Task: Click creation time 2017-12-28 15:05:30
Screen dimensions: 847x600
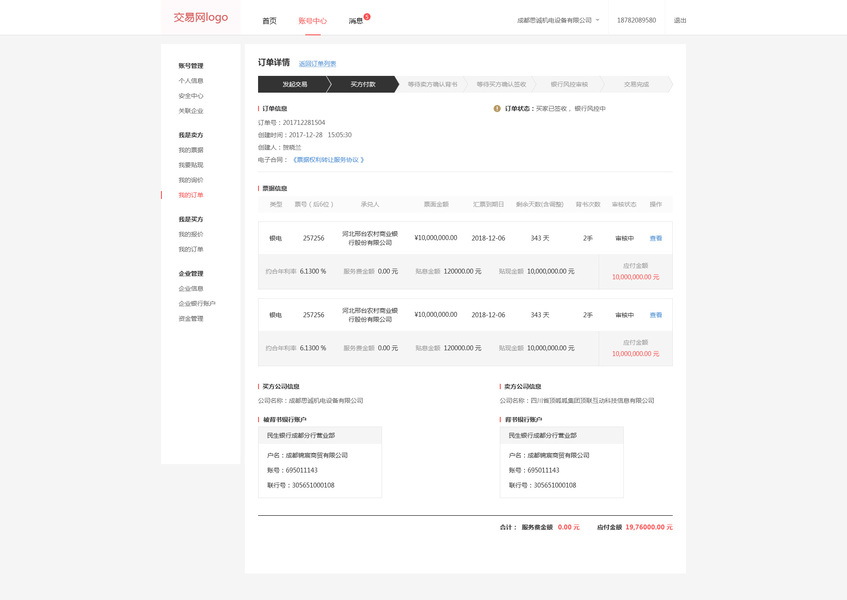Action: [320, 135]
